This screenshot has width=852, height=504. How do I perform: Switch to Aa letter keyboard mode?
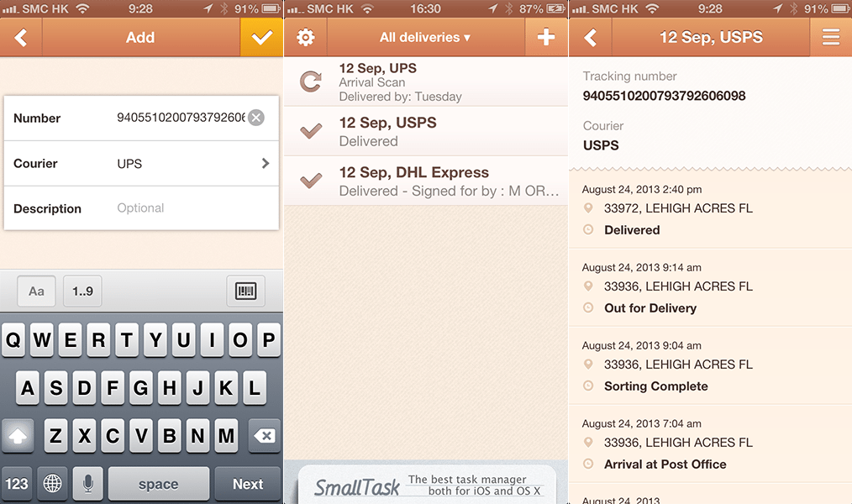click(x=36, y=291)
